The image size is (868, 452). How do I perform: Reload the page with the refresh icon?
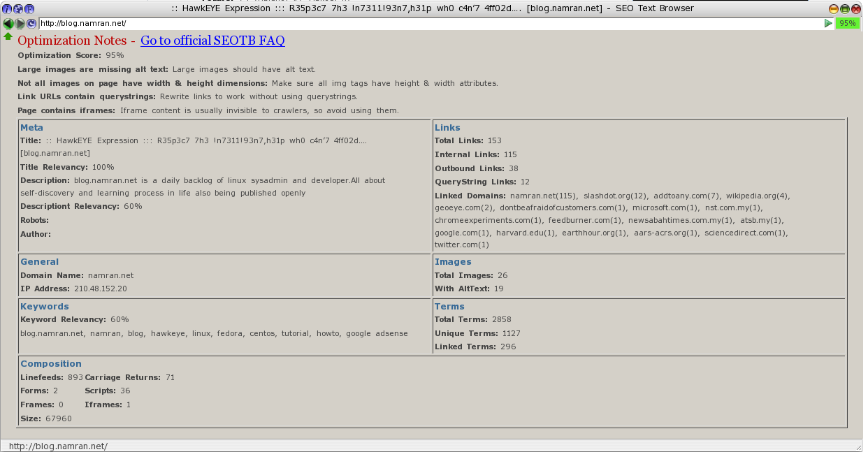coord(31,23)
